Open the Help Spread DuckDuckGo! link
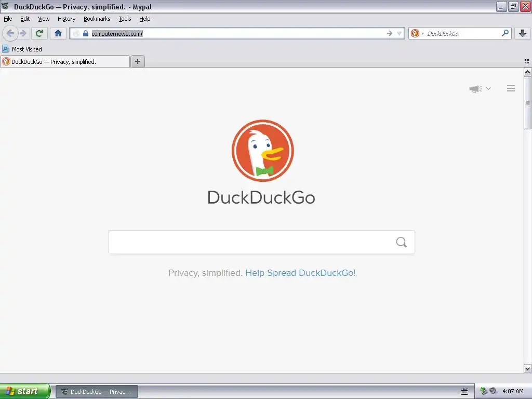 [300, 273]
